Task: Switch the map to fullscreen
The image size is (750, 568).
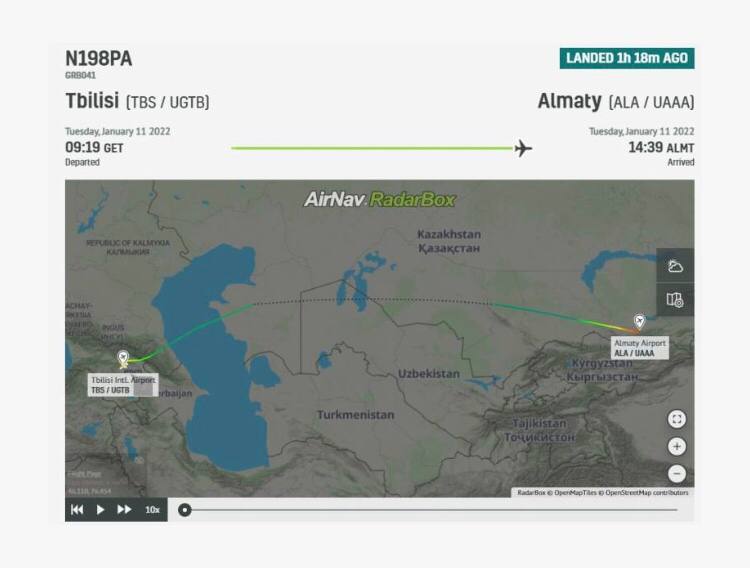Action: (677, 420)
